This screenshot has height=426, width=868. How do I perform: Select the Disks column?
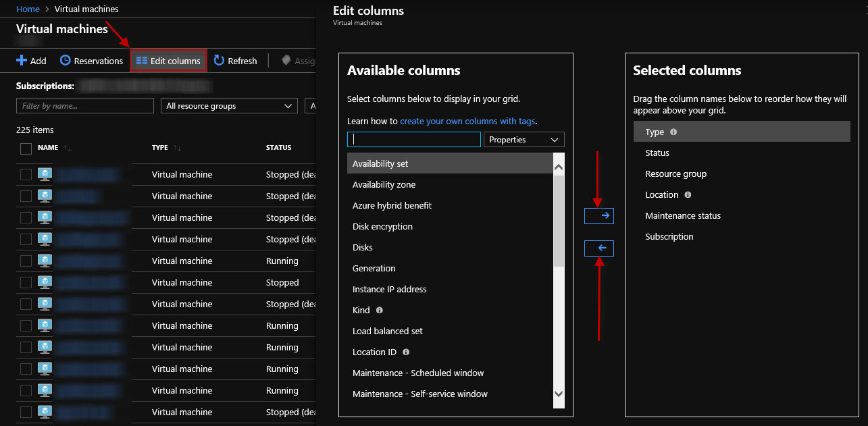click(x=450, y=247)
